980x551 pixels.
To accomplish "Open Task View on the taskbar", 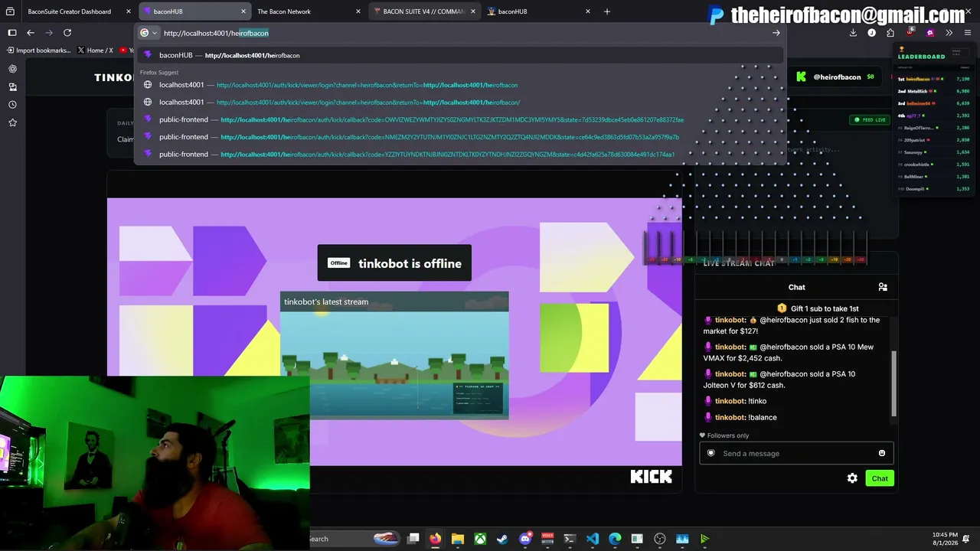I will click(413, 539).
